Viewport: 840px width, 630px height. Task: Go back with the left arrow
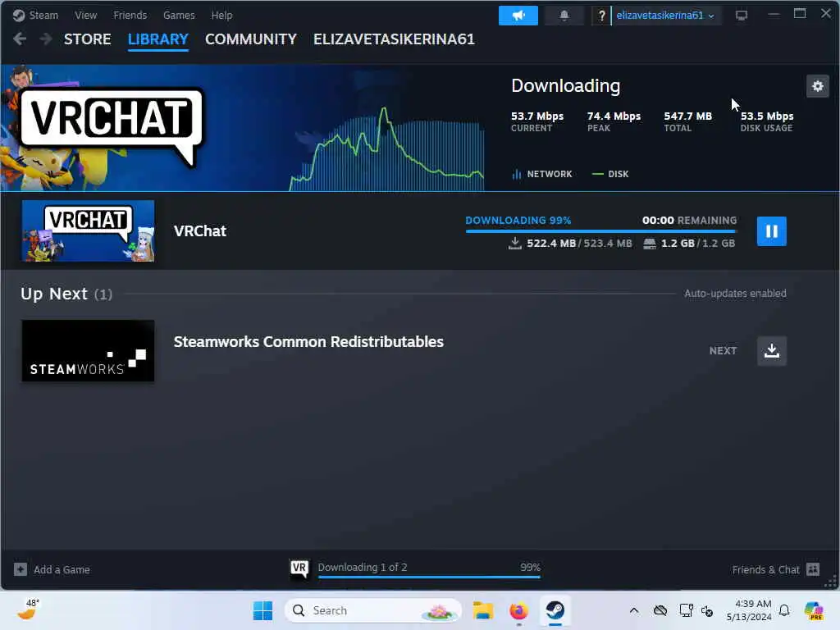tap(20, 39)
